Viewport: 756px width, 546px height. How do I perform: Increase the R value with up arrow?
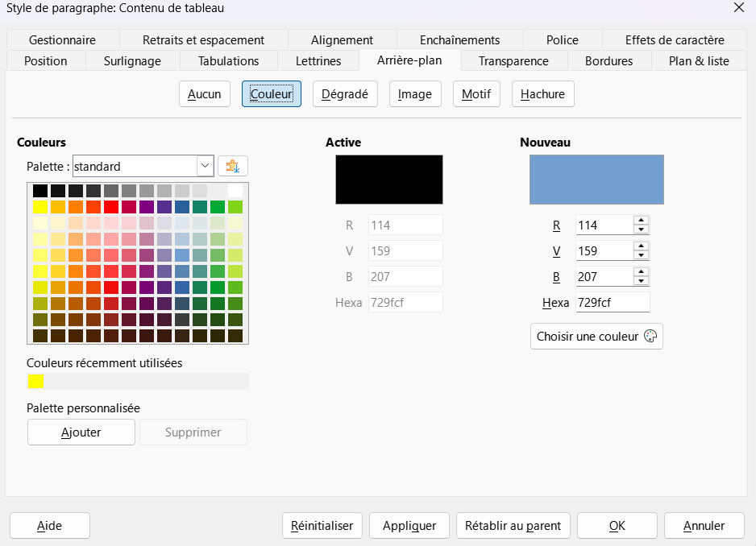pyautogui.click(x=641, y=220)
